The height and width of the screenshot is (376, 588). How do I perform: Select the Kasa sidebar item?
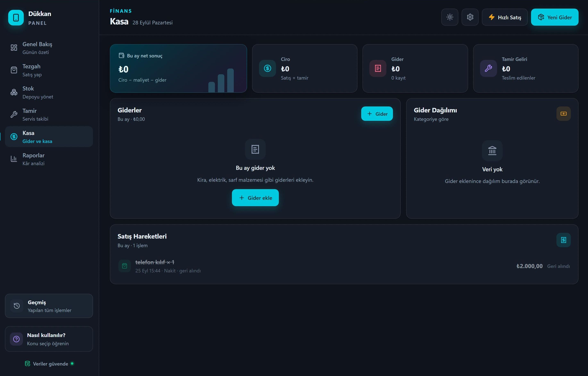tap(49, 137)
